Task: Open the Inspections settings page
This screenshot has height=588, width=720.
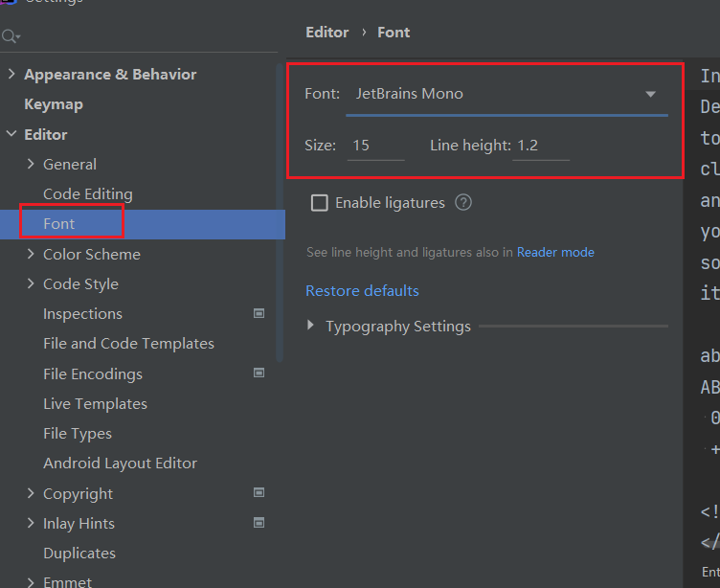Action: click(82, 314)
